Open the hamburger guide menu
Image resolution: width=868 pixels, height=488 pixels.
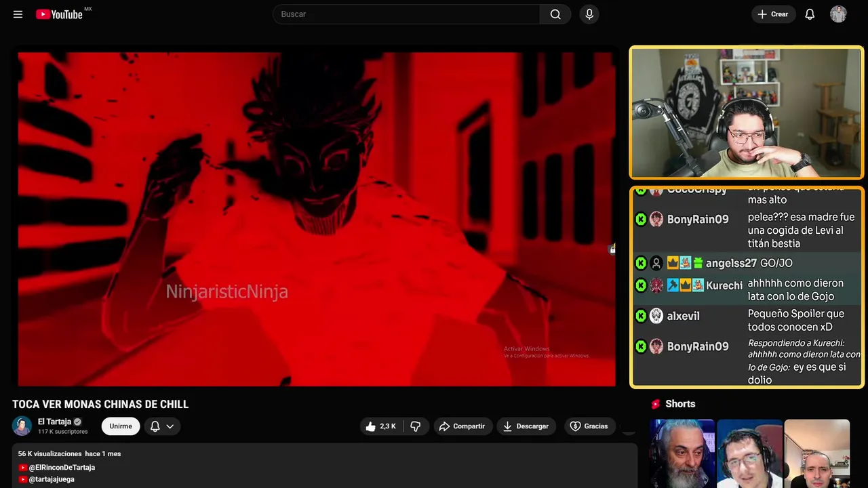pyautogui.click(x=18, y=14)
